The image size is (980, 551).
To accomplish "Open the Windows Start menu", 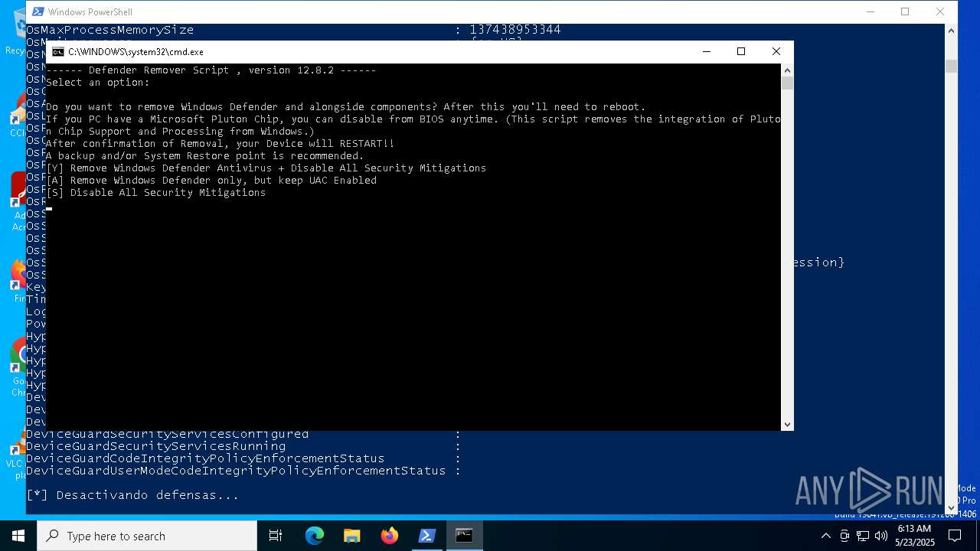I will (18, 536).
